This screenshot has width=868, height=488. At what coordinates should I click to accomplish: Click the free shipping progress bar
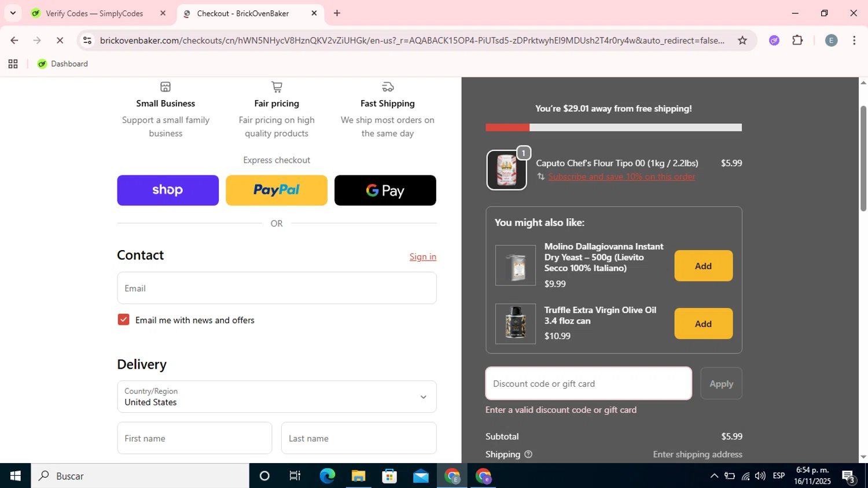coord(613,127)
